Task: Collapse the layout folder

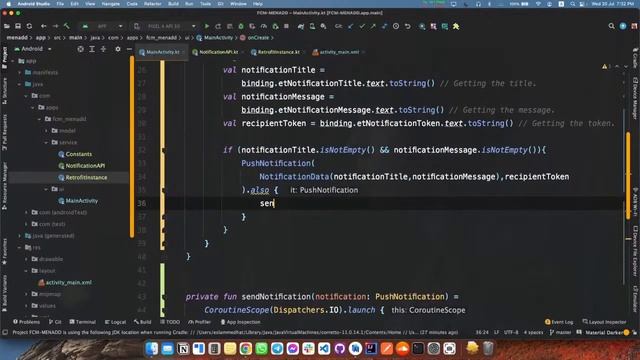Action: (27, 271)
